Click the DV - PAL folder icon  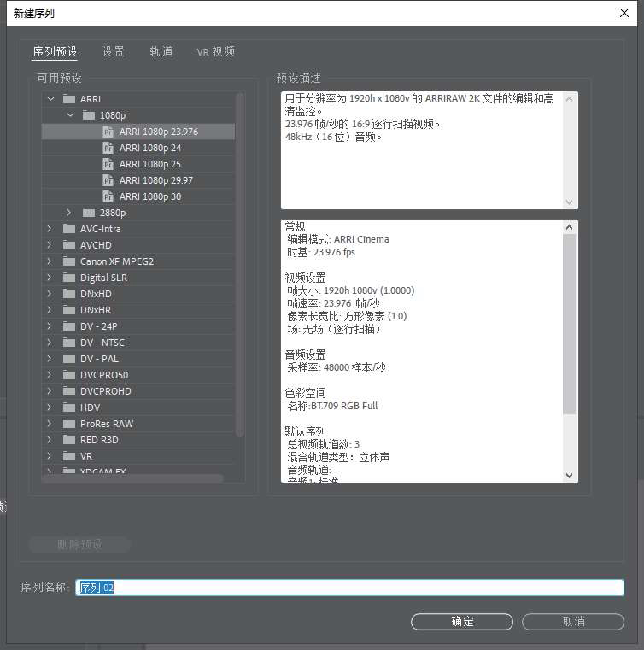click(x=69, y=359)
